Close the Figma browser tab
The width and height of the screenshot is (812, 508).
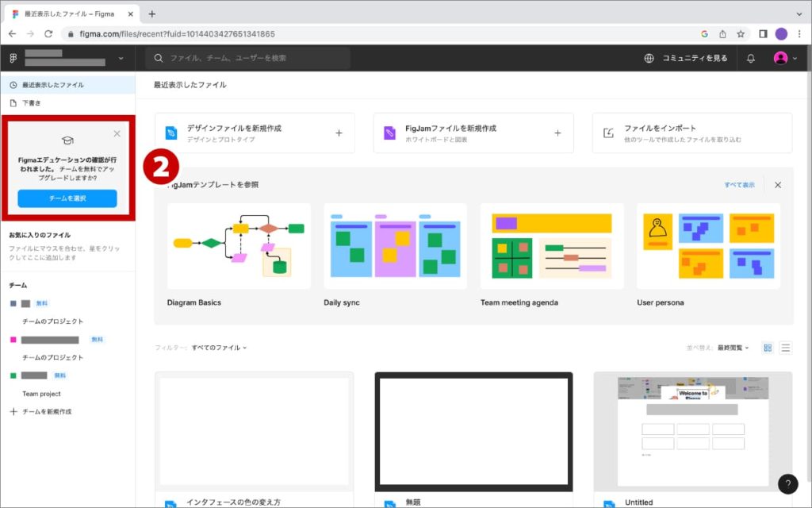(x=131, y=14)
